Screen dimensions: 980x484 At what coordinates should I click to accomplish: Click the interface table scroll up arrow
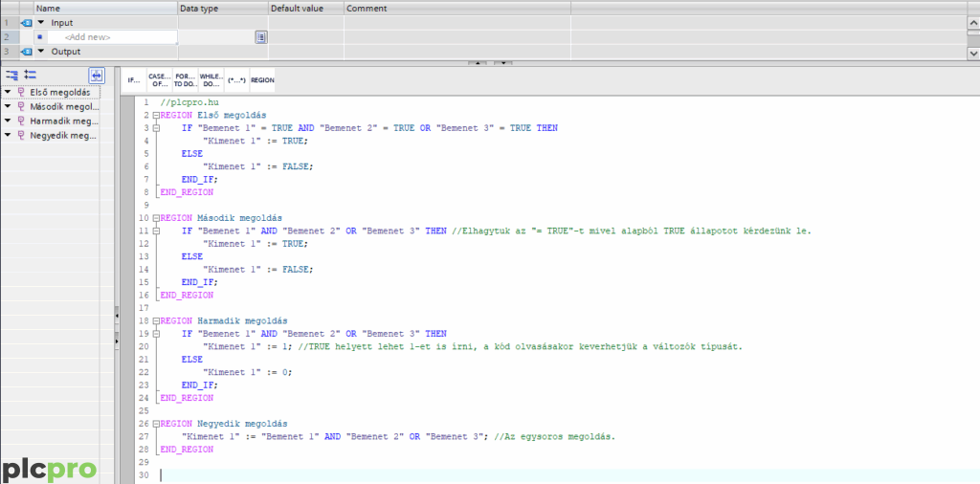point(973,23)
